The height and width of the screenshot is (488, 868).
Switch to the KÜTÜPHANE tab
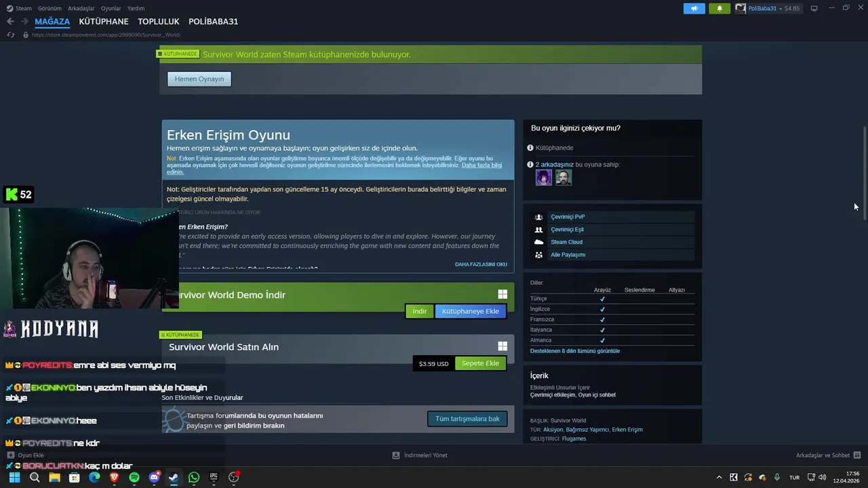(104, 21)
